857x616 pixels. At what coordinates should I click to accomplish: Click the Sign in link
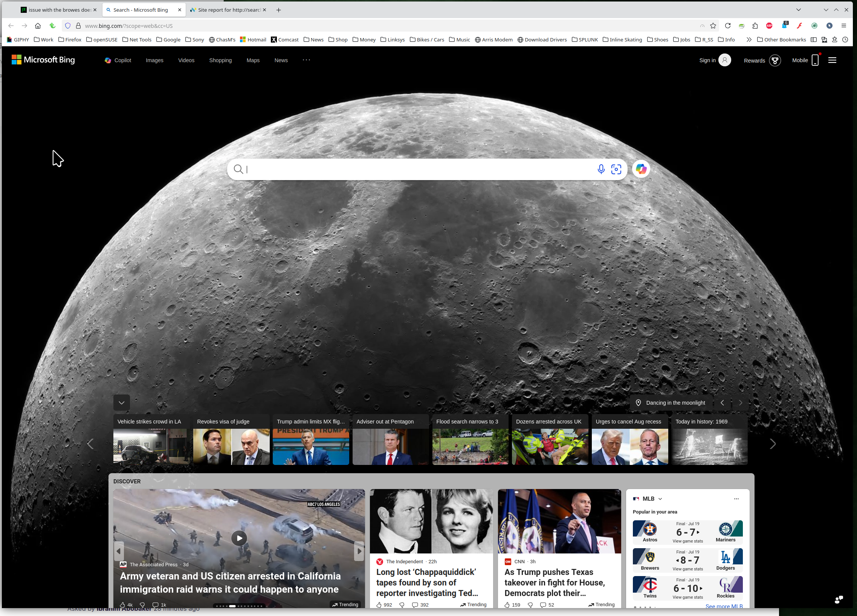(x=707, y=60)
